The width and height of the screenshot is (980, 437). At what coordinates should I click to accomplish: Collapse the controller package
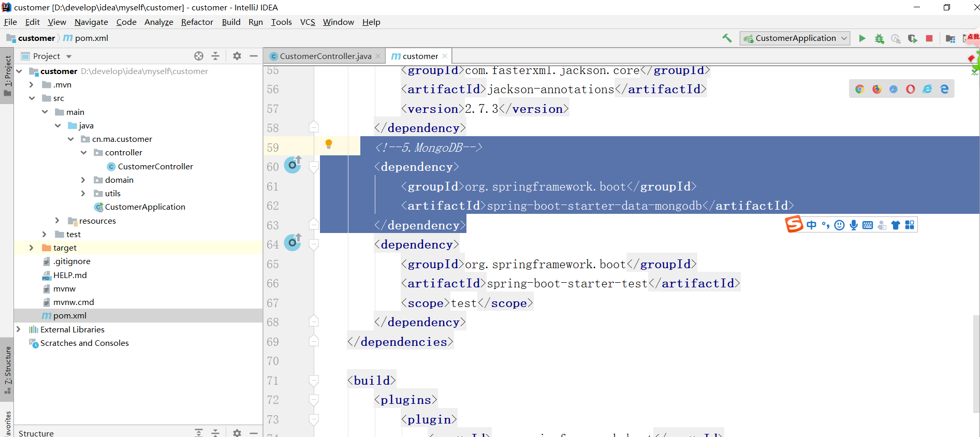coord(83,153)
